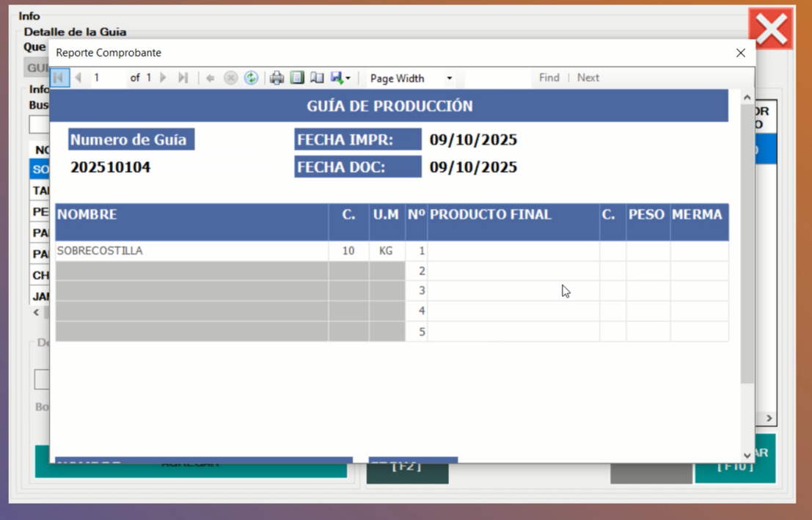Expand the Page Width zoom dropdown

449,78
